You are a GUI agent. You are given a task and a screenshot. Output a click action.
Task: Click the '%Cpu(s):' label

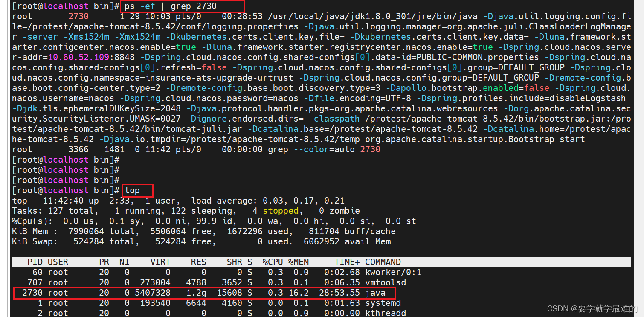tap(32, 221)
